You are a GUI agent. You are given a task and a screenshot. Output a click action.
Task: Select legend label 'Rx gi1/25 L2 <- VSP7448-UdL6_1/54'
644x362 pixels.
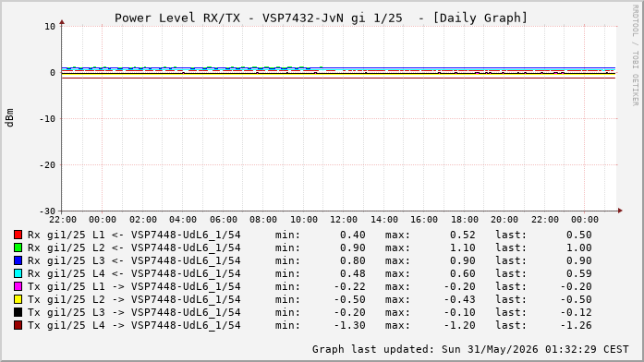[x=134, y=247]
